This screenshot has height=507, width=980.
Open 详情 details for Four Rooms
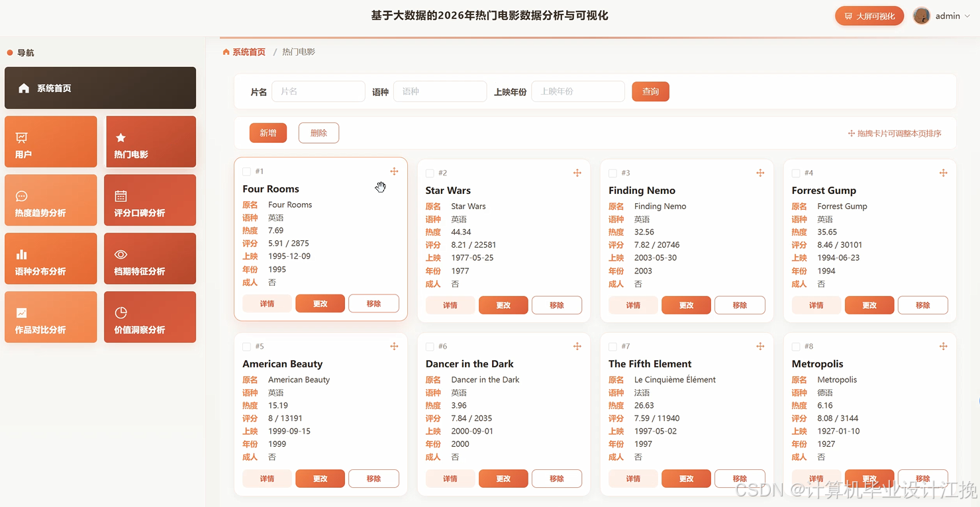(268, 304)
